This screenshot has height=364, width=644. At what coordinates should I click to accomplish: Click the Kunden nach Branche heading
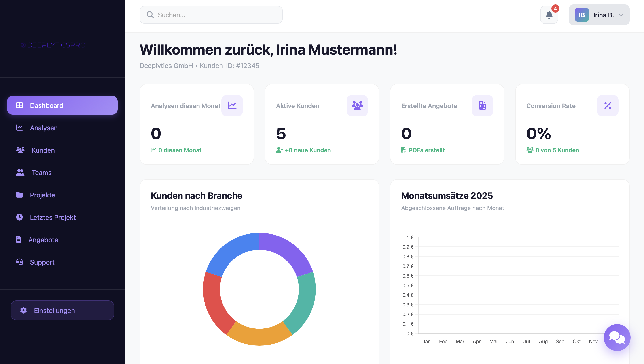pyautogui.click(x=196, y=195)
